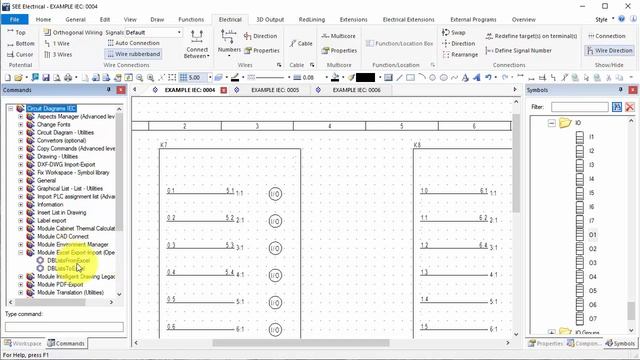Click the Symbols Filter text field
The height and width of the screenshot is (360, 640).
(580, 107)
